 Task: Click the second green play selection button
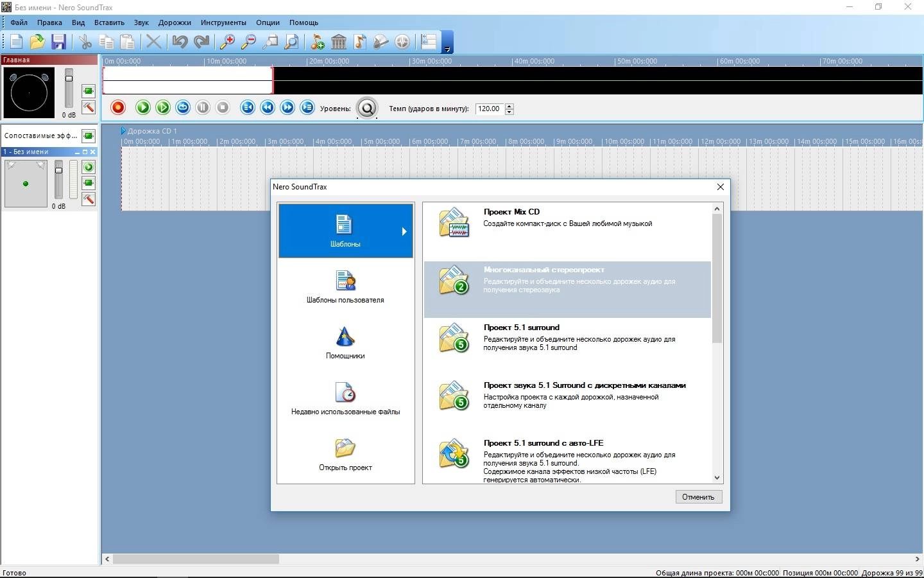point(163,107)
